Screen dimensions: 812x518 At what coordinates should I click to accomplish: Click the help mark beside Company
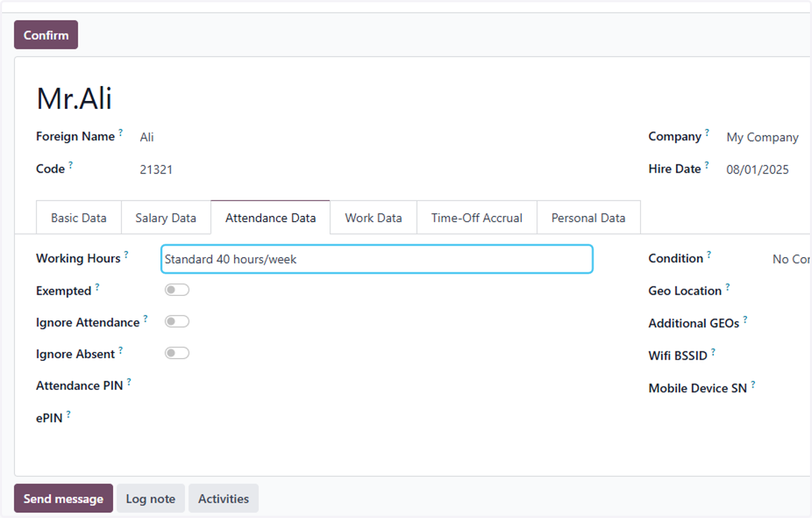707,133
